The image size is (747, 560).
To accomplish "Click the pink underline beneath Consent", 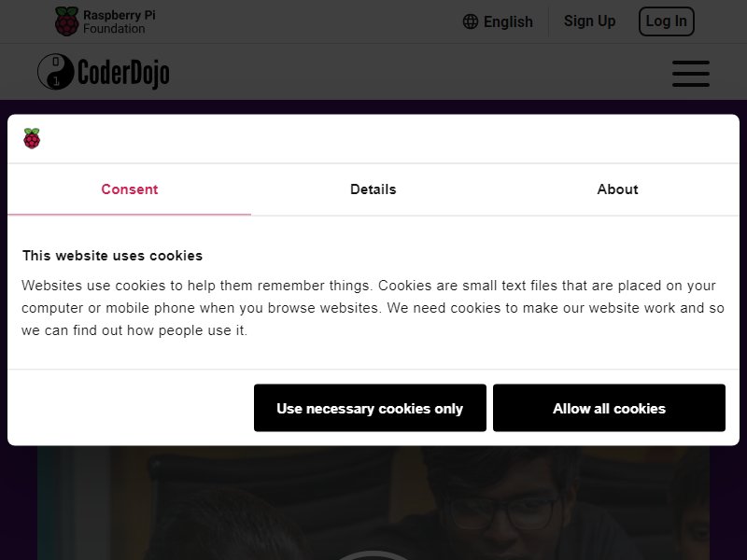I will point(129,215).
